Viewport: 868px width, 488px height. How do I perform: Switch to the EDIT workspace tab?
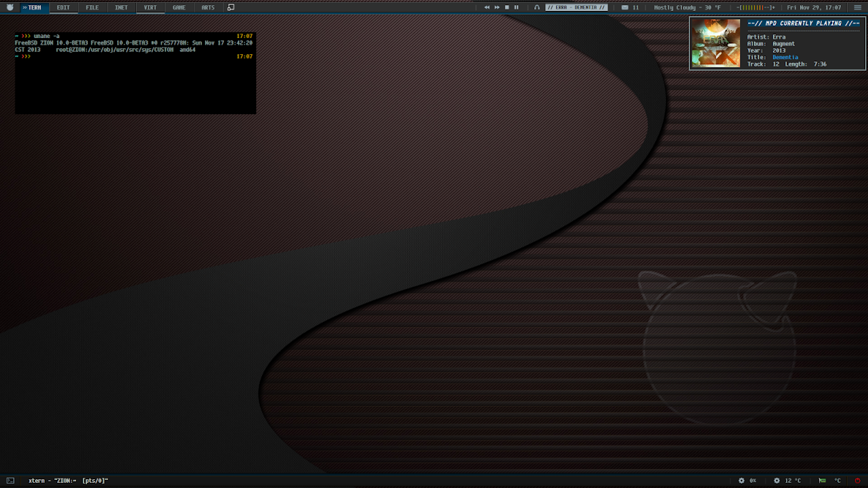pyautogui.click(x=63, y=7)
